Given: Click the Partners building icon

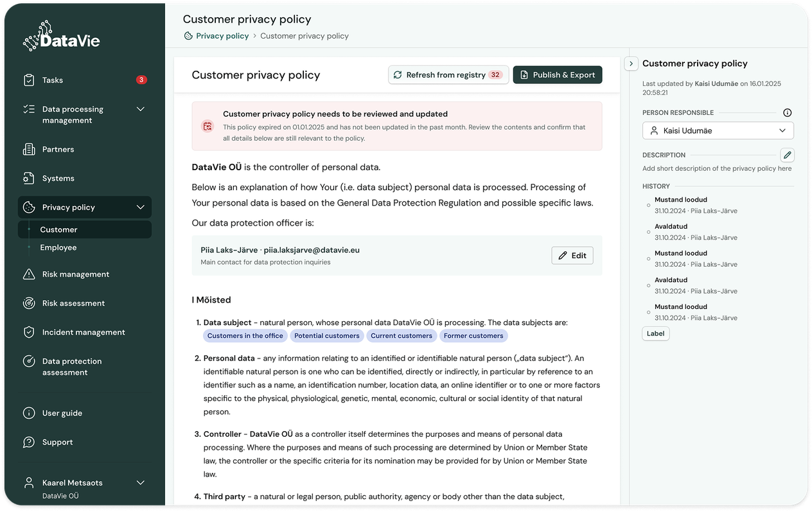Looking at the screenshot, I should pos(29,149).
